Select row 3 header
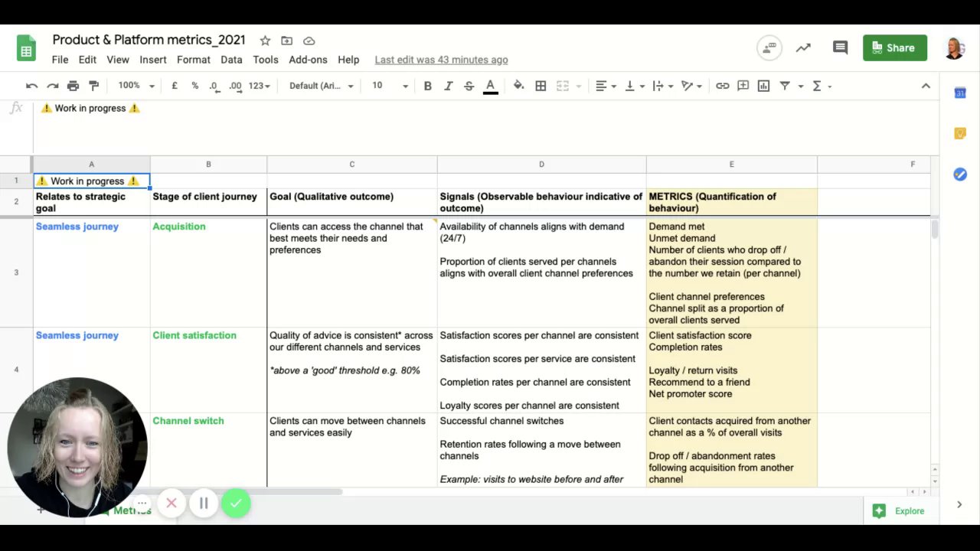 click(x=16, y=272)
